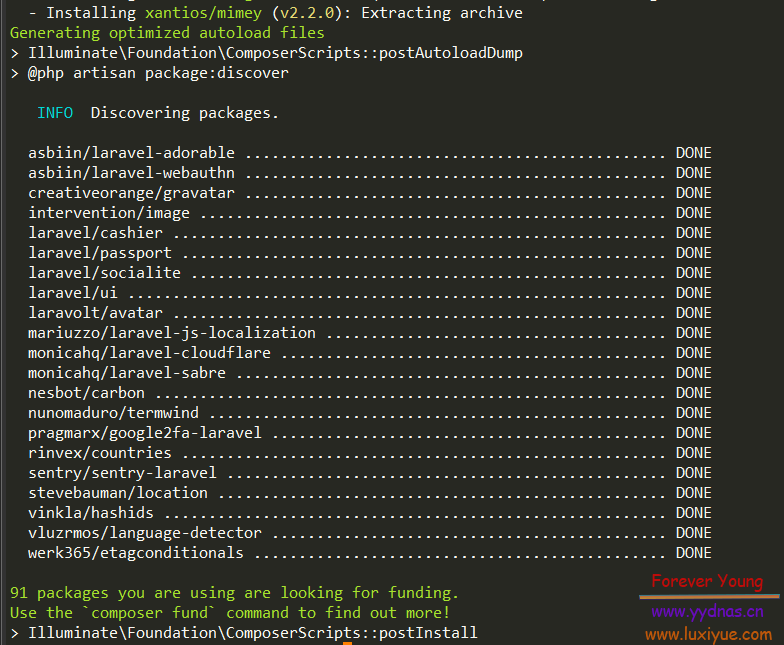Select the INFO label text

coord(55,113)
